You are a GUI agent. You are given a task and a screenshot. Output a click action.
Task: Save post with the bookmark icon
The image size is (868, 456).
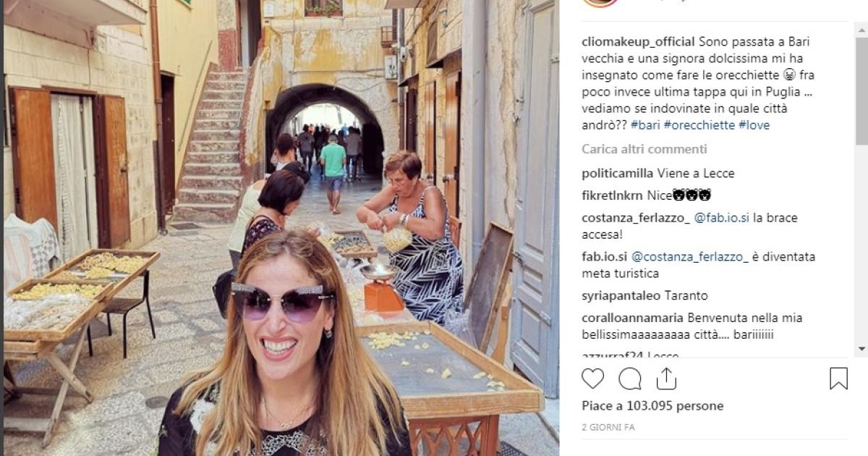pyautogui.click(x=838, y=379)
